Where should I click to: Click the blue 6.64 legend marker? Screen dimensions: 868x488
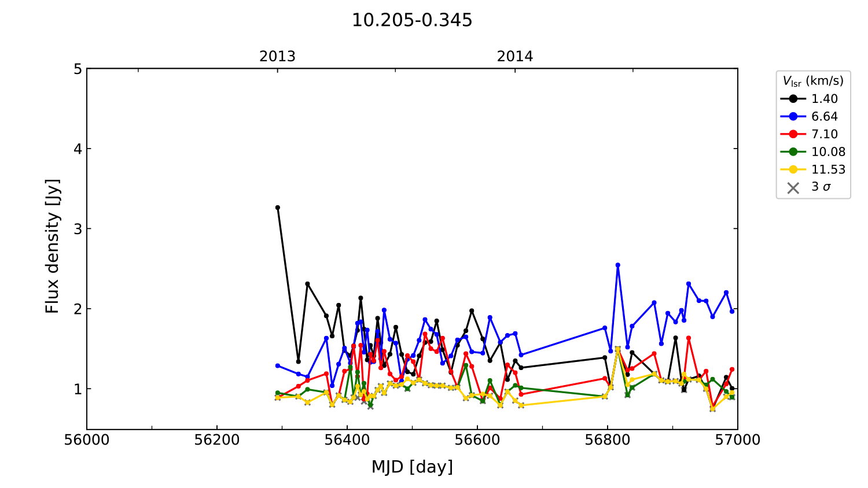[x=793, y=116]
